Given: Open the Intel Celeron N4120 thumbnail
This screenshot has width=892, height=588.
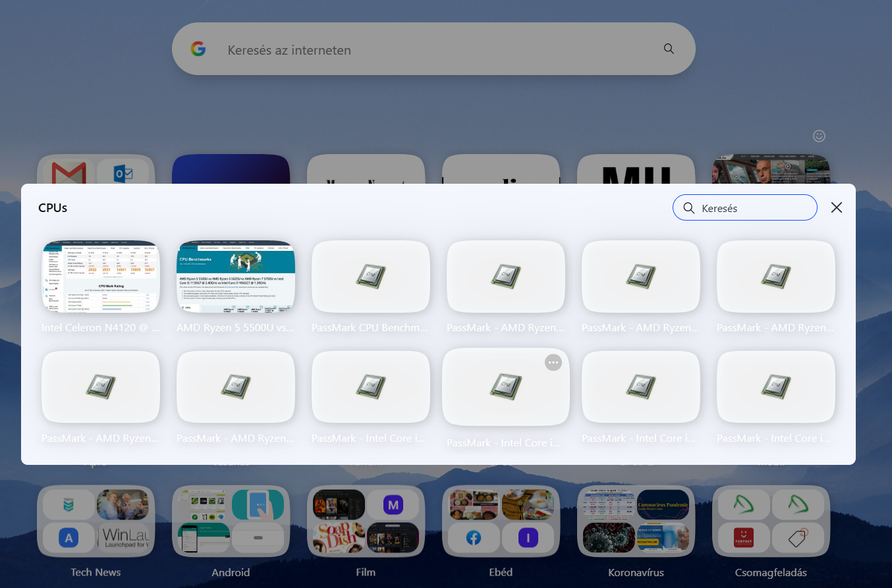Looking at the screenshot, I should pyautogui.click(x=101, y=277).
